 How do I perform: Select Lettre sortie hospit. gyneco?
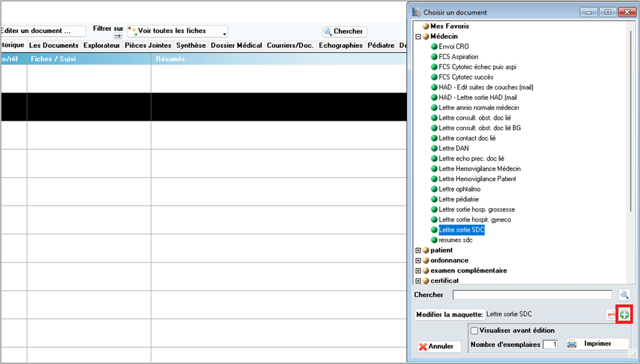point(475,220)
